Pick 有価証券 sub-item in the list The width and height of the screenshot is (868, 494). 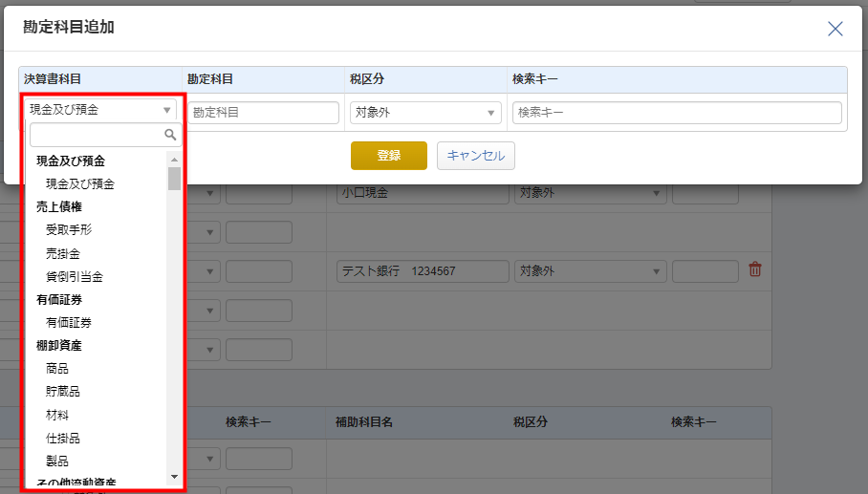tap(69, 322)
